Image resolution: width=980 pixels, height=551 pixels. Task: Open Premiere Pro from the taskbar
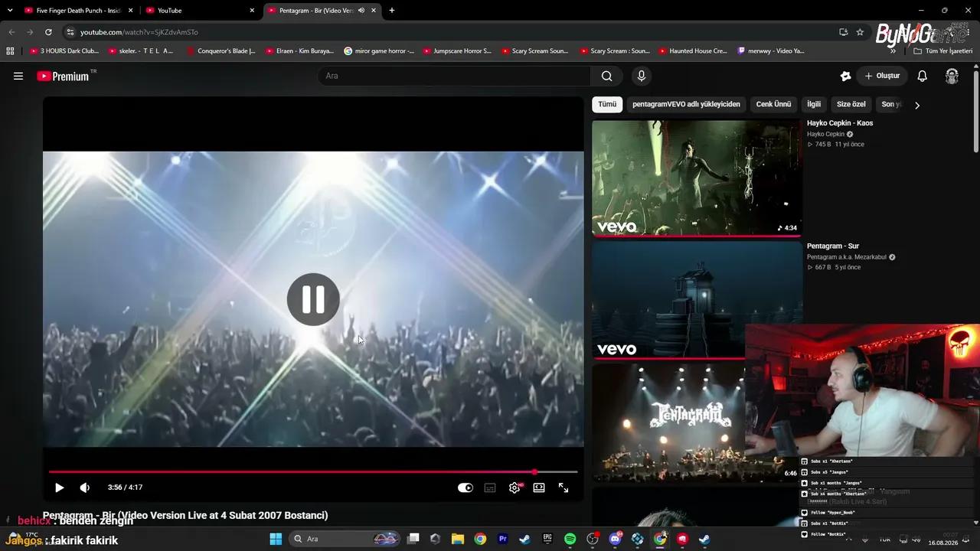pyautogui.click(x=502, y=539)
